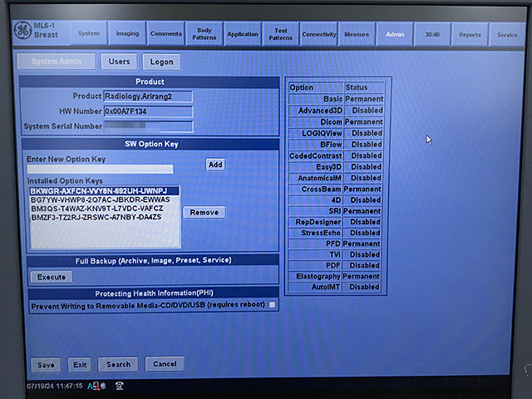Viewport: 532px width, 399px height.
Task: Switch to the Comments tab
Action: click(166, 33)
